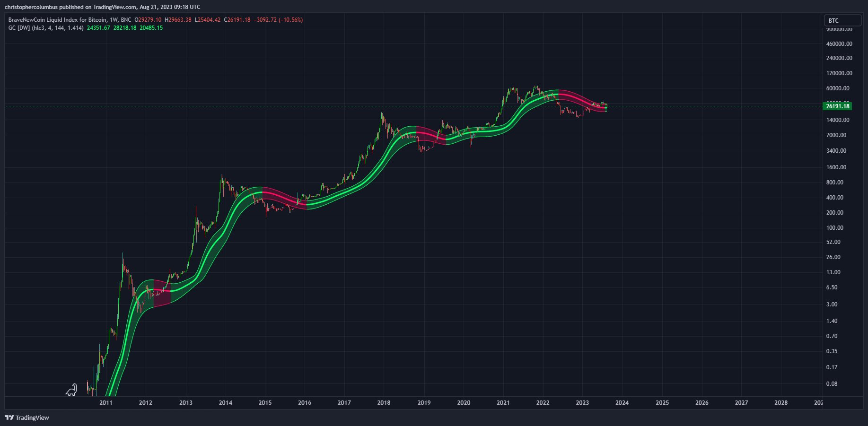Click the 2016 label on time axis
The width and height of the screenshot is (868, 426).
305,403
